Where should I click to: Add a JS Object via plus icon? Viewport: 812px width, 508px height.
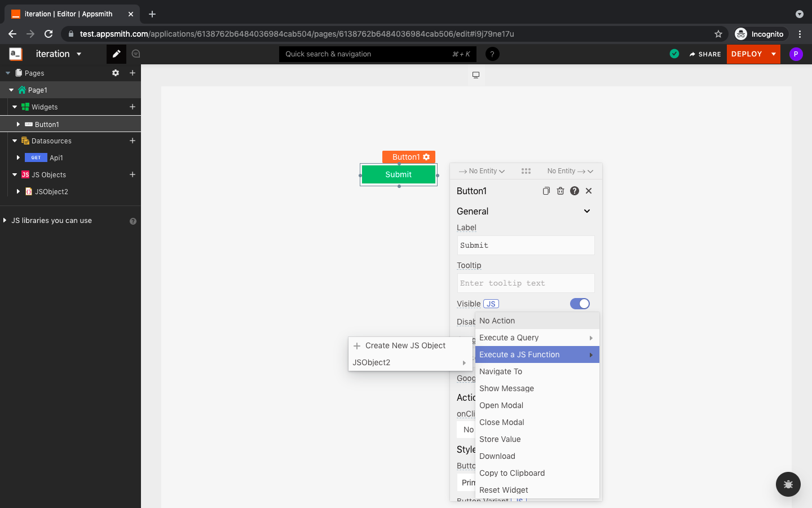pos(133,174)
